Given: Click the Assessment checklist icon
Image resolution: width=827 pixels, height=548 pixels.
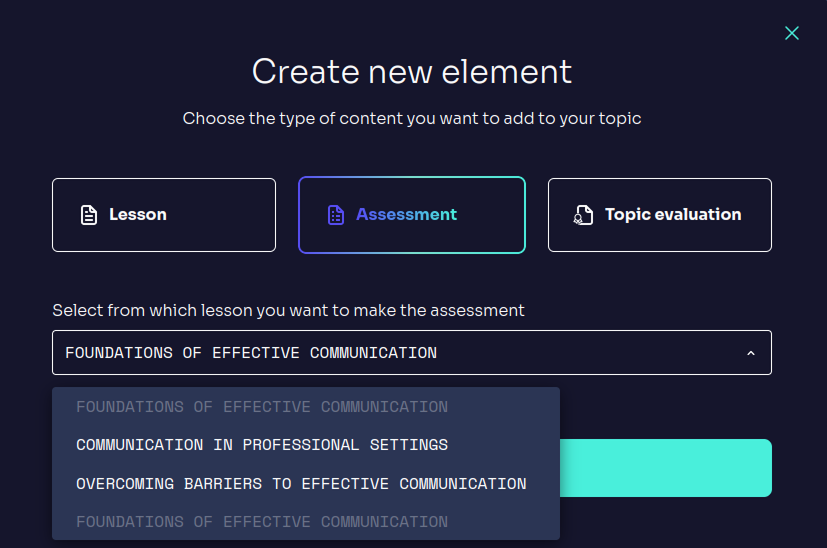Looking at the screenshot, I should pos(336,215).
